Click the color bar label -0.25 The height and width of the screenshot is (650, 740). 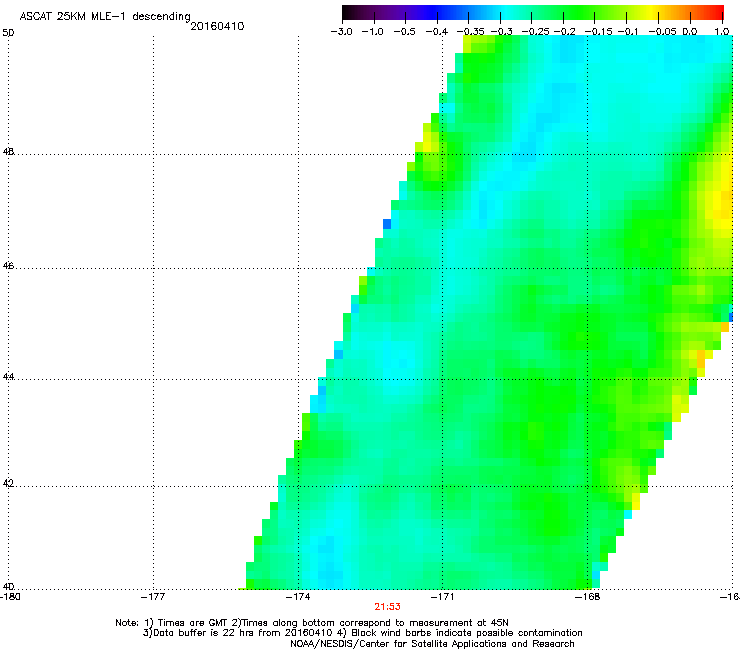[x=536, y=32]
